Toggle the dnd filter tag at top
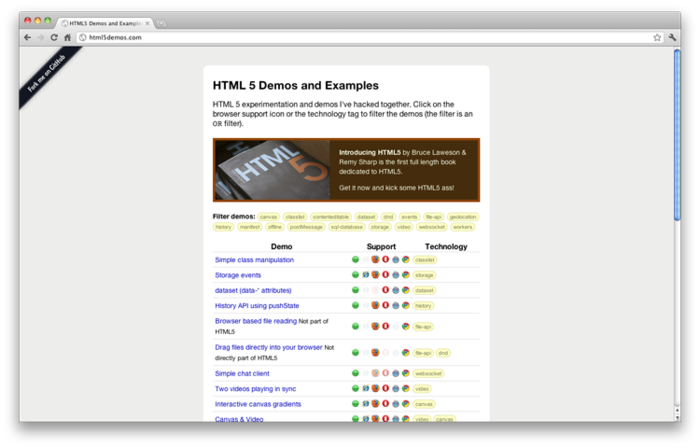Screen dimensions: 700x448 coord(388,217)
